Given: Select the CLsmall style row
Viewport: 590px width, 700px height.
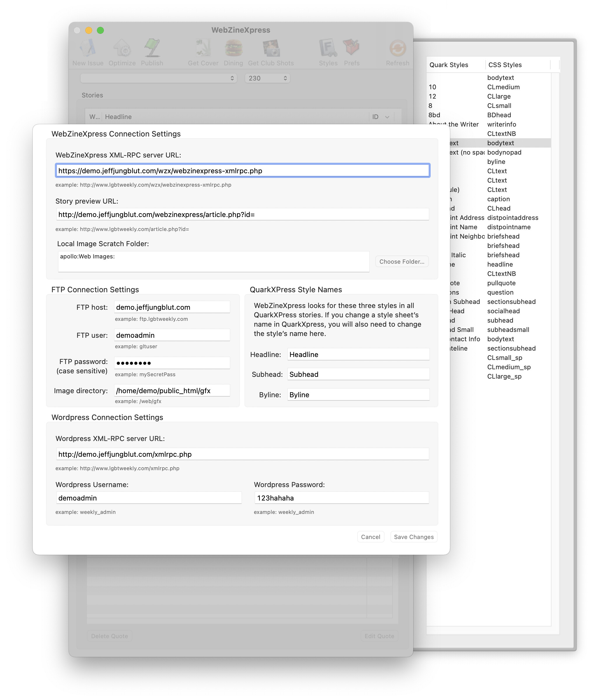Looking at the screenshot, I should click(x=489, y=106).
